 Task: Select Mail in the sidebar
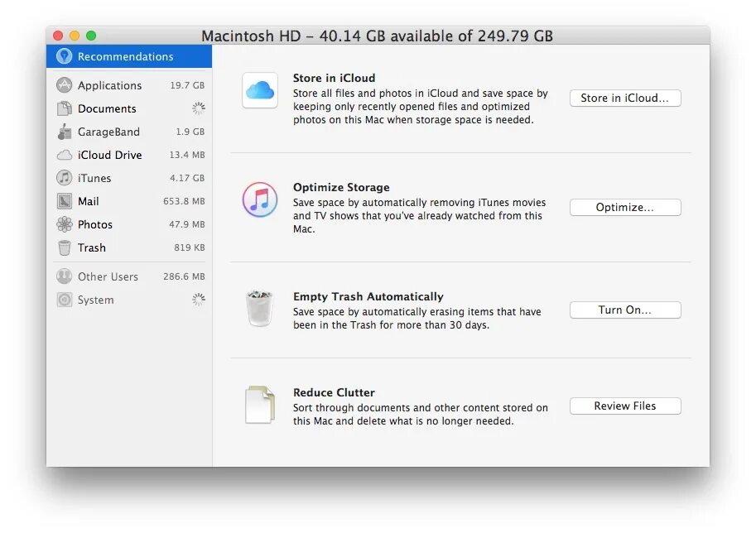(129, 201)
